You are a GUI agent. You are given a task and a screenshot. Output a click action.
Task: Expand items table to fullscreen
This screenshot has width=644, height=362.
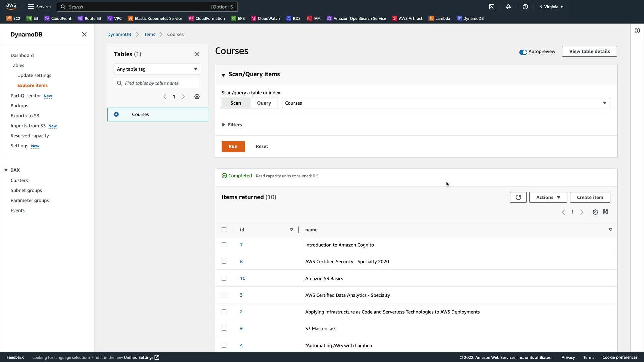coord(605,212)
